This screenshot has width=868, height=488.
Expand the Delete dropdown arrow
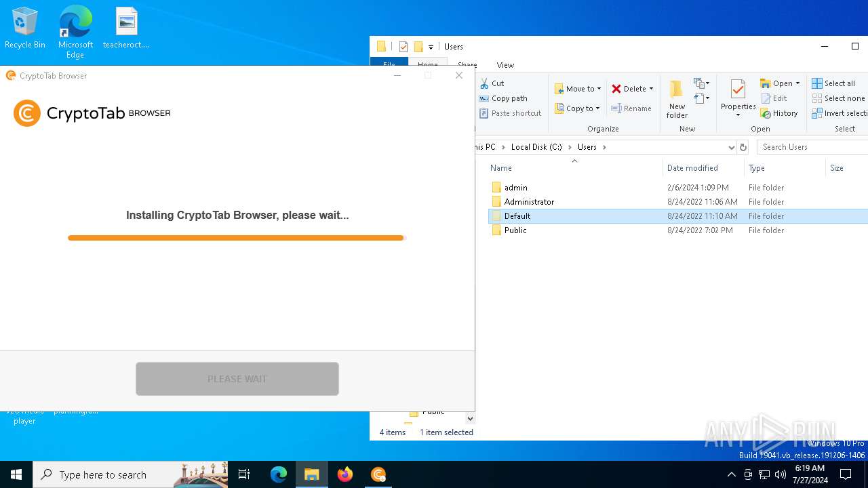(x=651, y=89)
